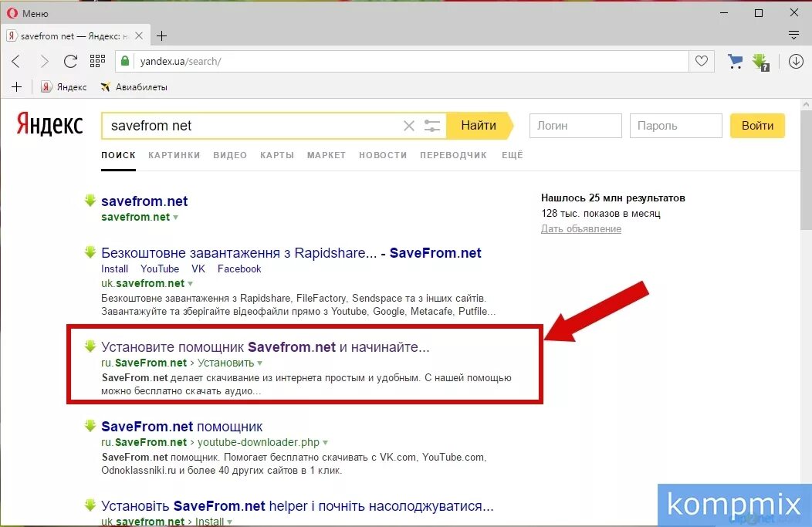Click the Войти button
The image size is (812, 527).
tap(757, 126)
